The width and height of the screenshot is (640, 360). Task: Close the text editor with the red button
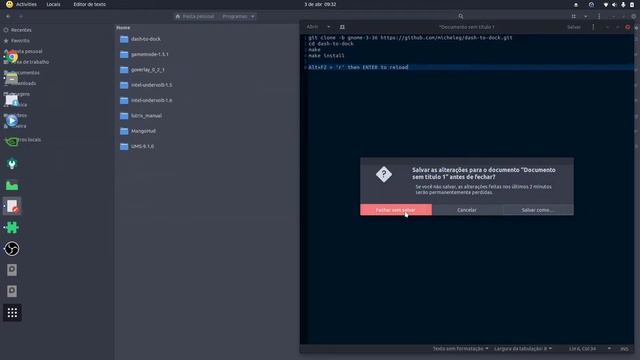628,27
